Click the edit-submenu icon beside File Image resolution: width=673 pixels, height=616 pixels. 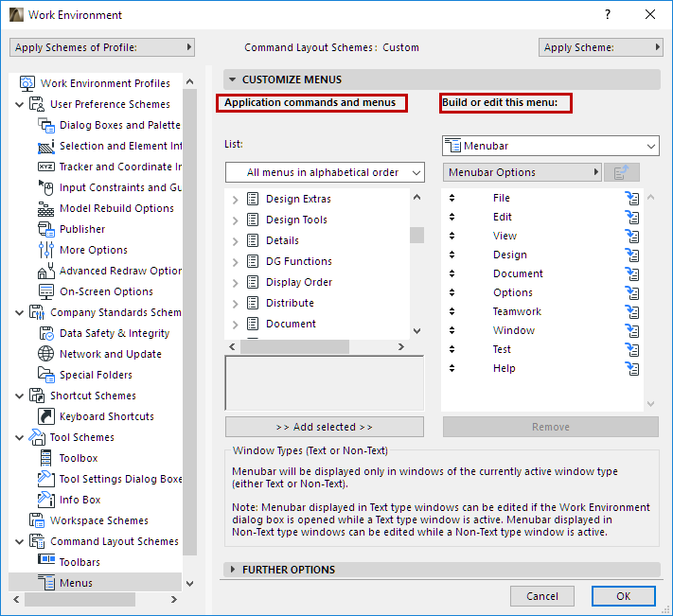point(631,198)
